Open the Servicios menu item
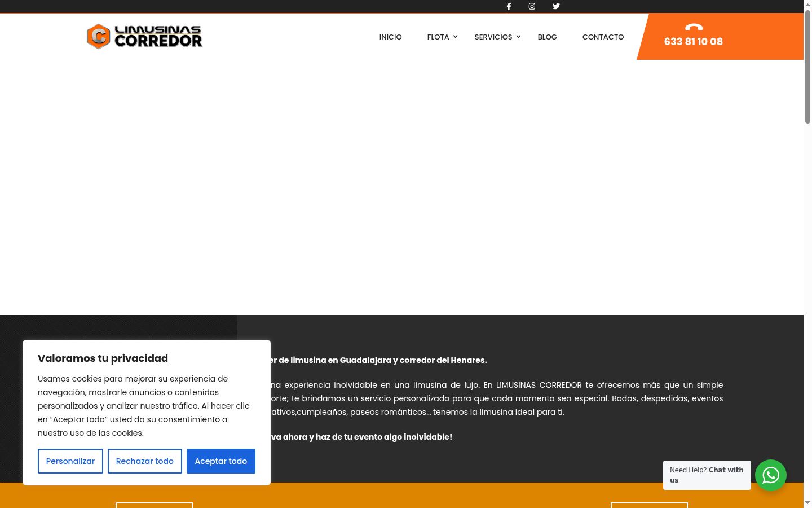This screenshot has width=812, height=508. pyautogui.click(x=493, y=37)
